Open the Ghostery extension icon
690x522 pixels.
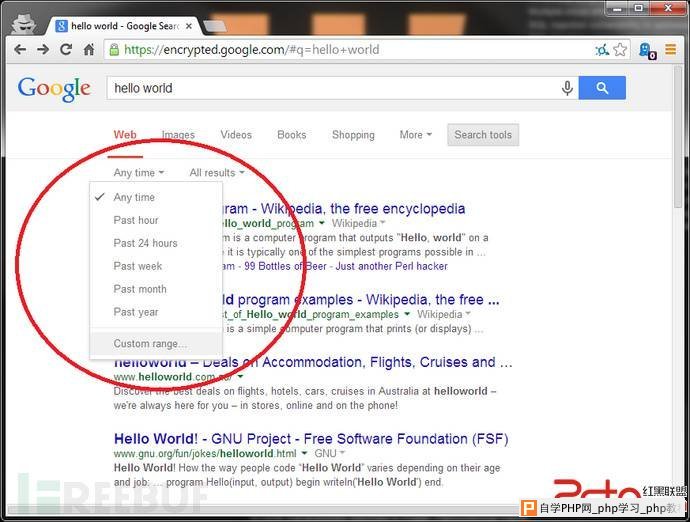click(647, 51)
